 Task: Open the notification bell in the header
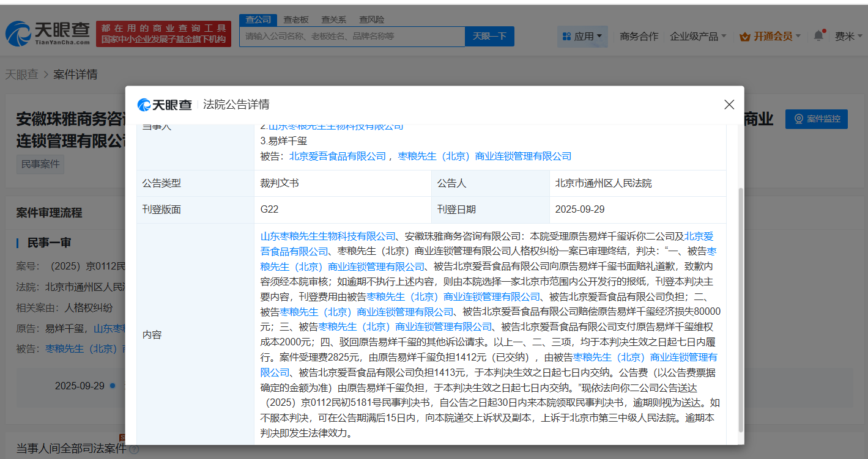coord(818,36)
